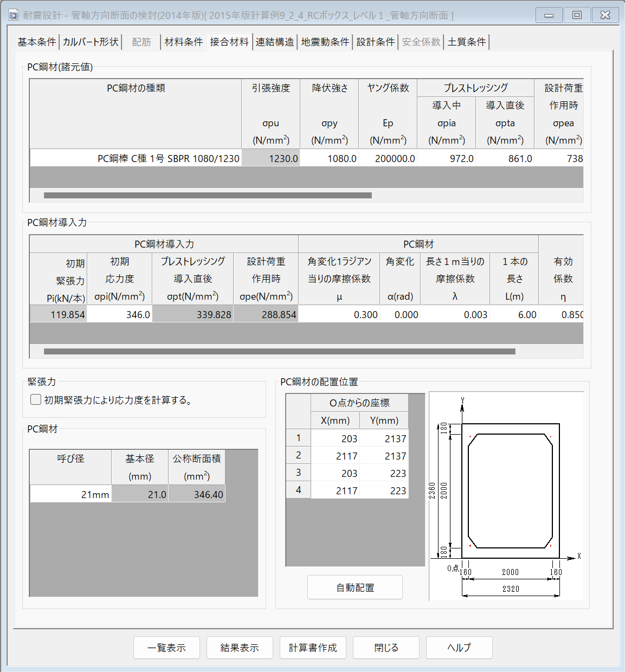Open the 土質条件 tab
This screenshot has width=625, height=672.
[x=467, y=42]
